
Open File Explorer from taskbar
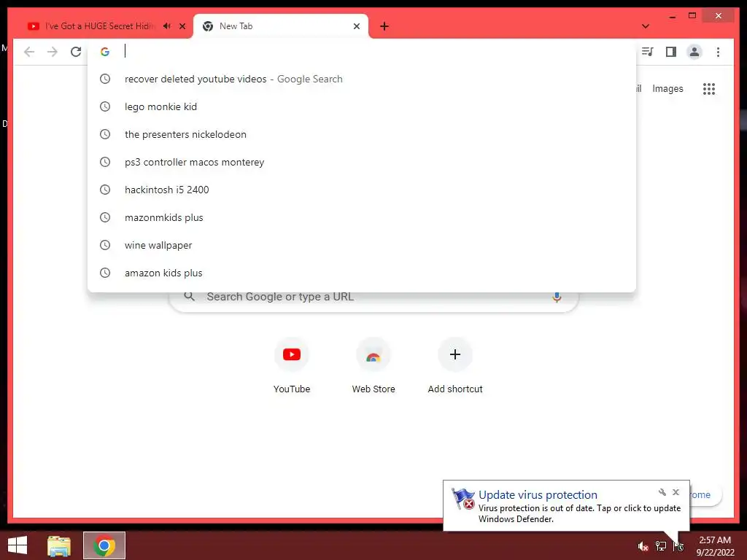coord(59,545)
